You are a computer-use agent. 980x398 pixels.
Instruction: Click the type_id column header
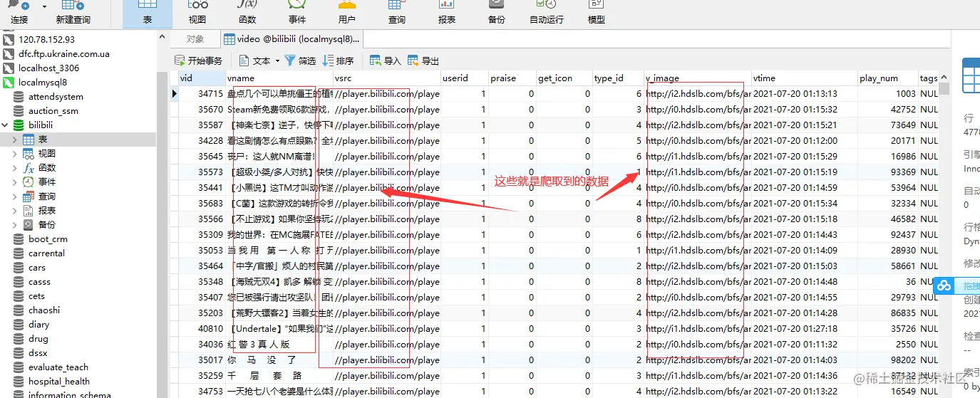pos(619,78)
